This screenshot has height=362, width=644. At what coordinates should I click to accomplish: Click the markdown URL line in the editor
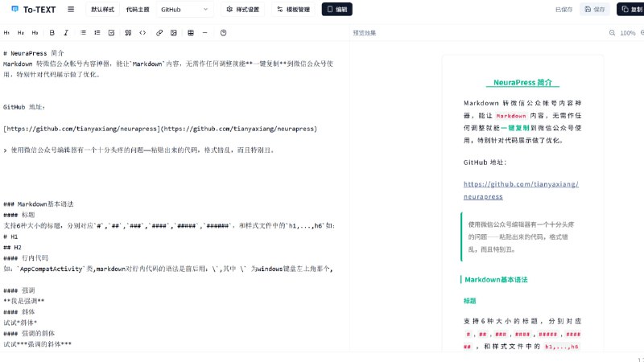point(160,129)
